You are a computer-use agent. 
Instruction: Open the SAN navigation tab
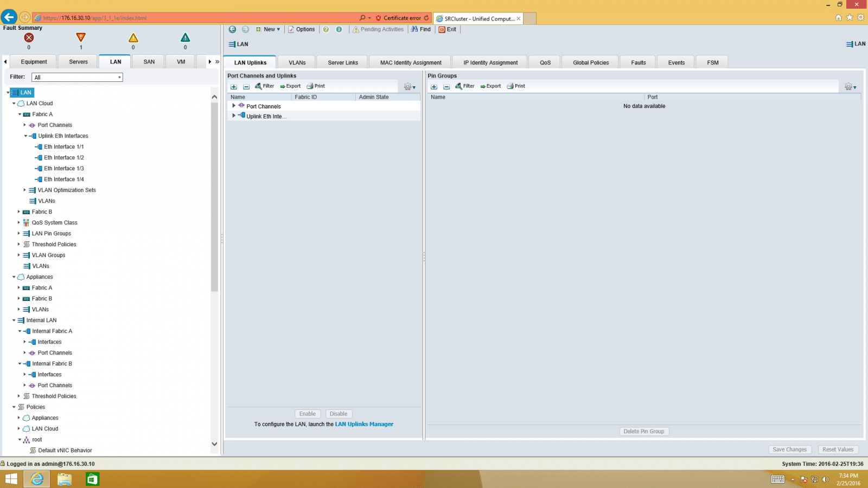pos(149,62)
